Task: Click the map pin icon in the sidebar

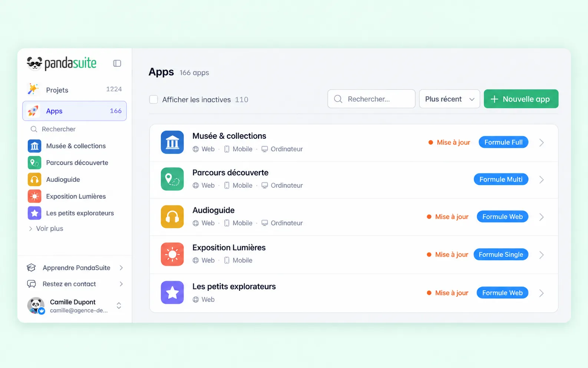Action: (x=34, y=162)
